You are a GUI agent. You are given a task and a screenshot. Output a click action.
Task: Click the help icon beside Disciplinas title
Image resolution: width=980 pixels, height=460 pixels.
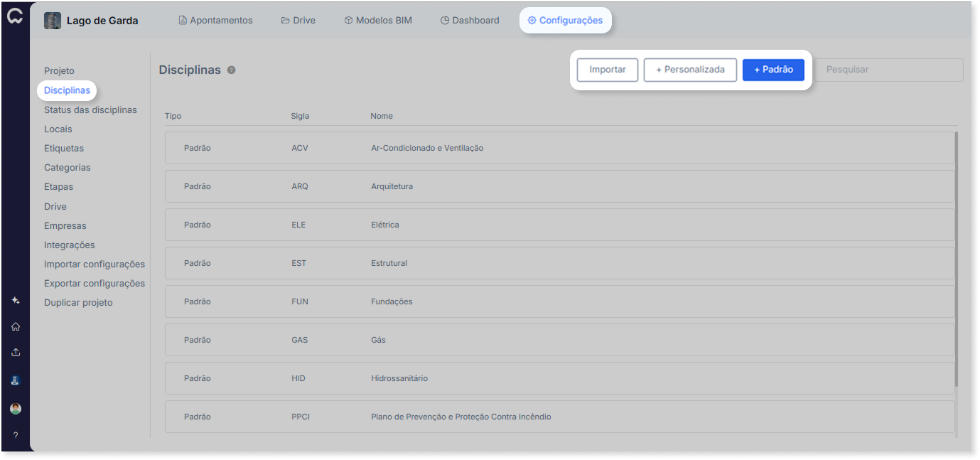[231, 70]
